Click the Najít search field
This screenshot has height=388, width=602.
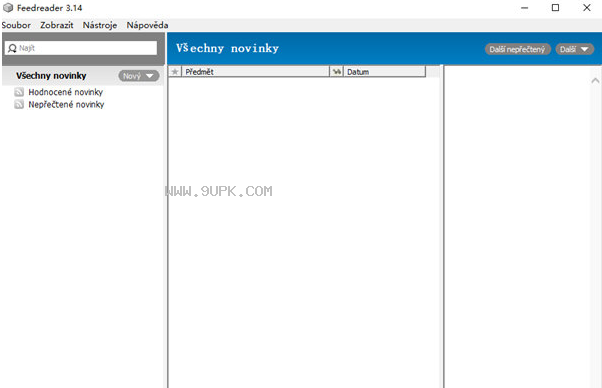coord(81,48)
